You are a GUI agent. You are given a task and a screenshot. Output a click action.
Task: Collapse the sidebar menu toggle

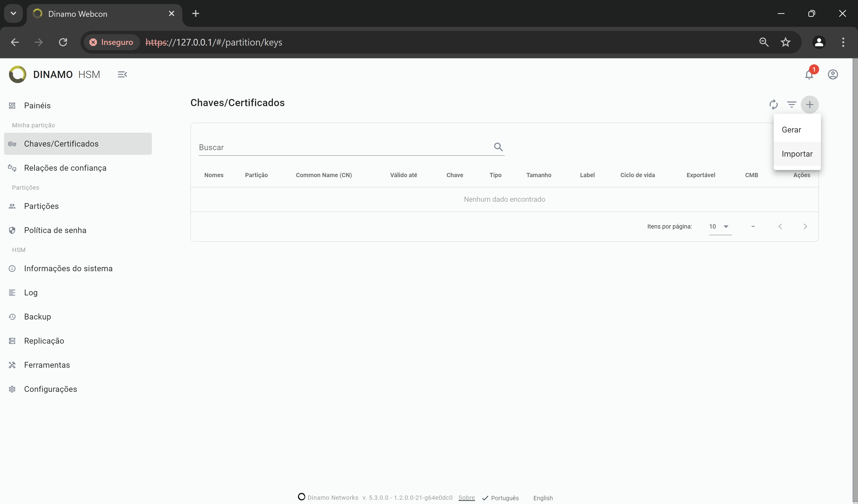coord(122,74)
